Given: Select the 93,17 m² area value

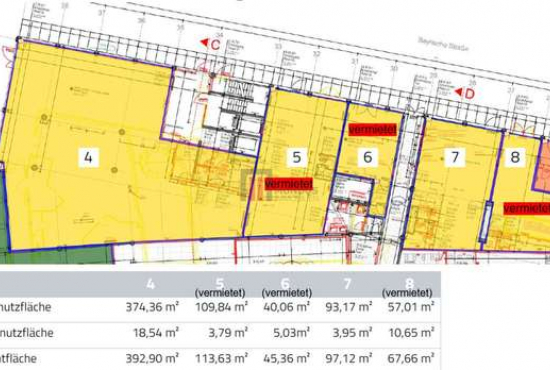Looking at the screenshot, I should [349, 307].
